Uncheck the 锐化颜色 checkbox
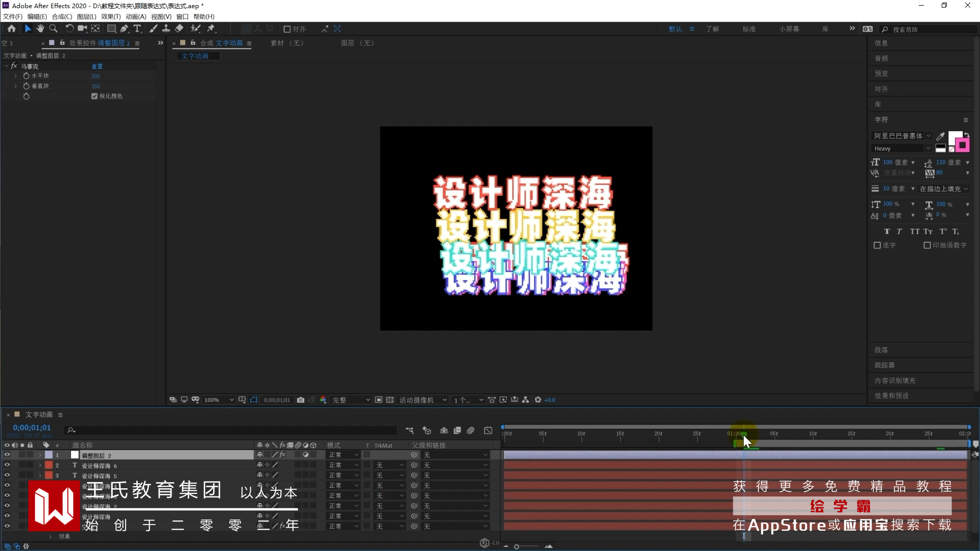The image size is (980, 551). point(94,96)
